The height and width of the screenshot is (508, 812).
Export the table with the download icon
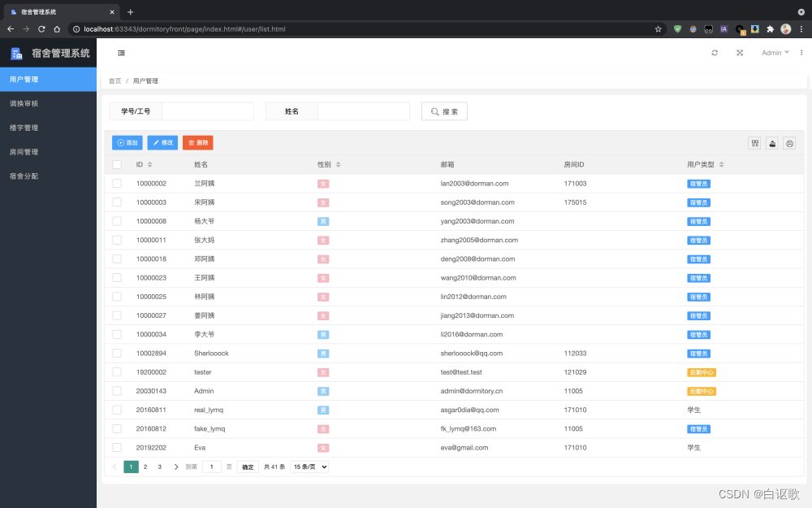coord(771,142)
